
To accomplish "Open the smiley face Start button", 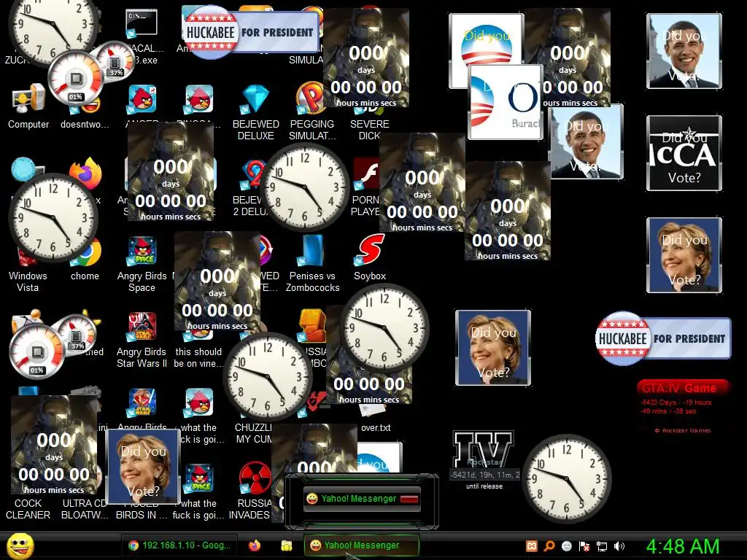I will (20, 546).
